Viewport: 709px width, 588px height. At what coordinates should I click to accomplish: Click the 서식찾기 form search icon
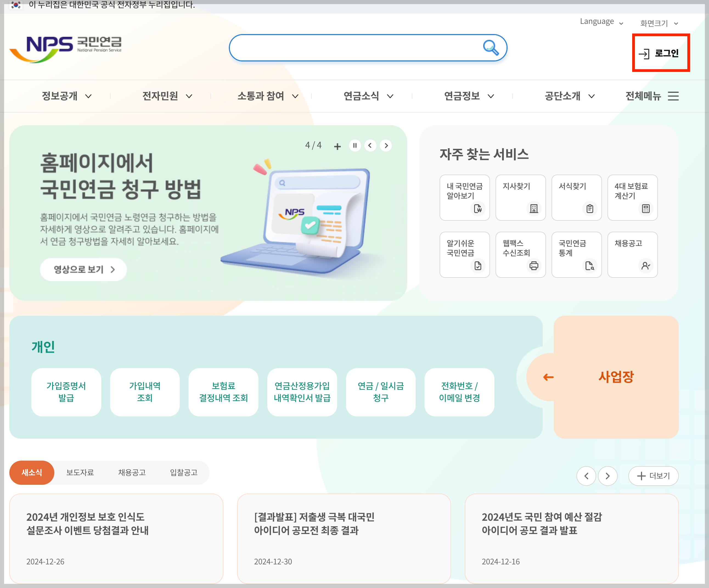(576, 198)
